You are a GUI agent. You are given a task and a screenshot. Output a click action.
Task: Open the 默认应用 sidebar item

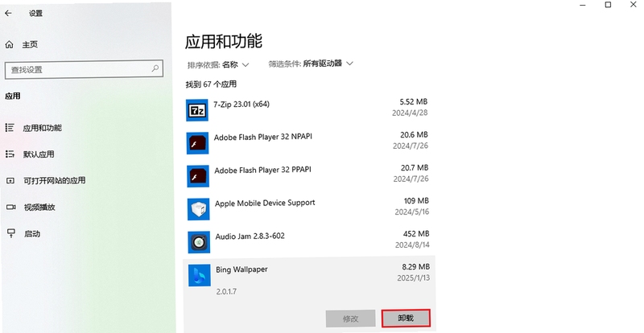(x=39, y=154)
